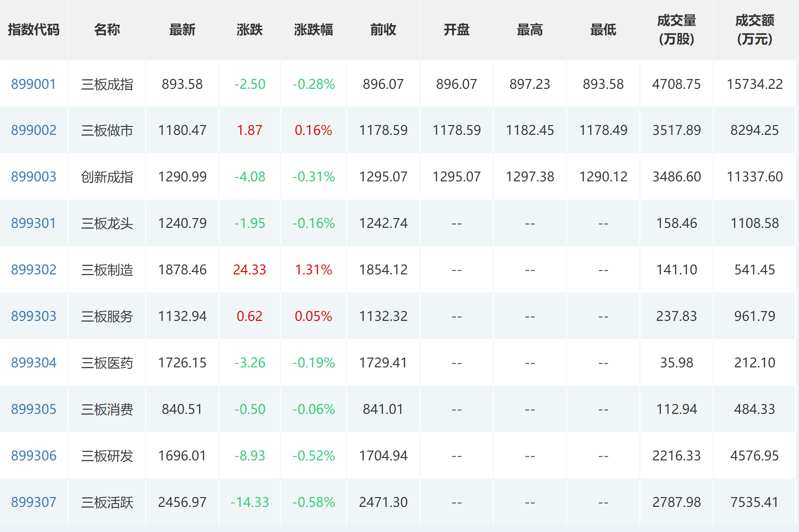Click latest value 1878.46
The image size is (799, 532).
[x=182, y=270]
